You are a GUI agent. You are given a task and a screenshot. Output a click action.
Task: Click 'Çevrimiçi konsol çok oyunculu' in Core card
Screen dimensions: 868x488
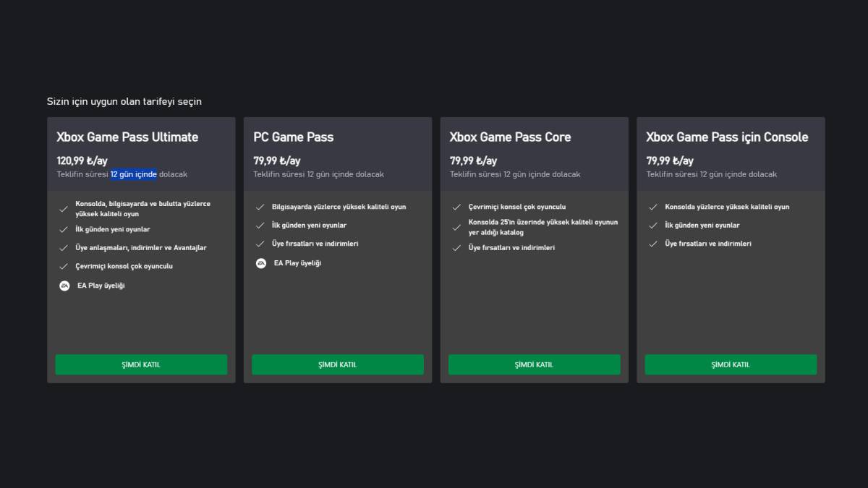517,207
